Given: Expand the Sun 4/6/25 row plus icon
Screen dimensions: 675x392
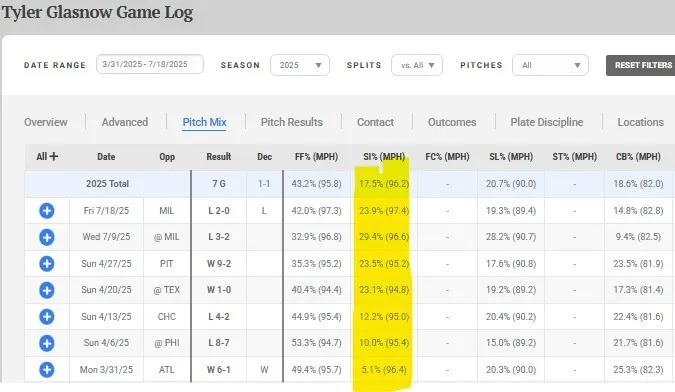Looking at the screenshot, I should 47,343.
